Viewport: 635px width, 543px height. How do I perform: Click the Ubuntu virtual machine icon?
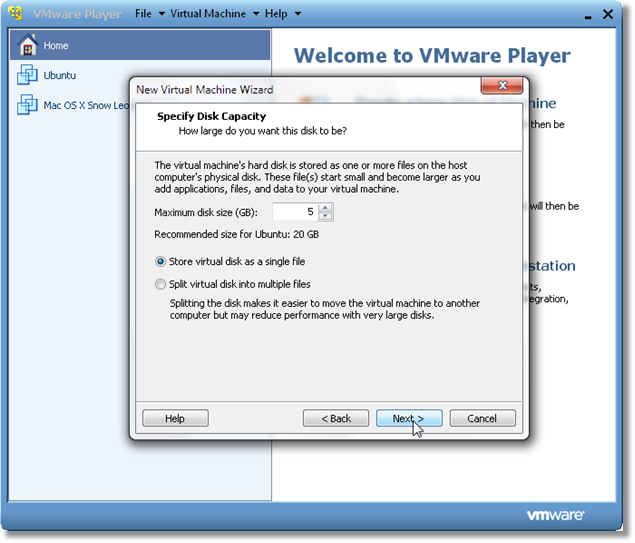[27, 75]
